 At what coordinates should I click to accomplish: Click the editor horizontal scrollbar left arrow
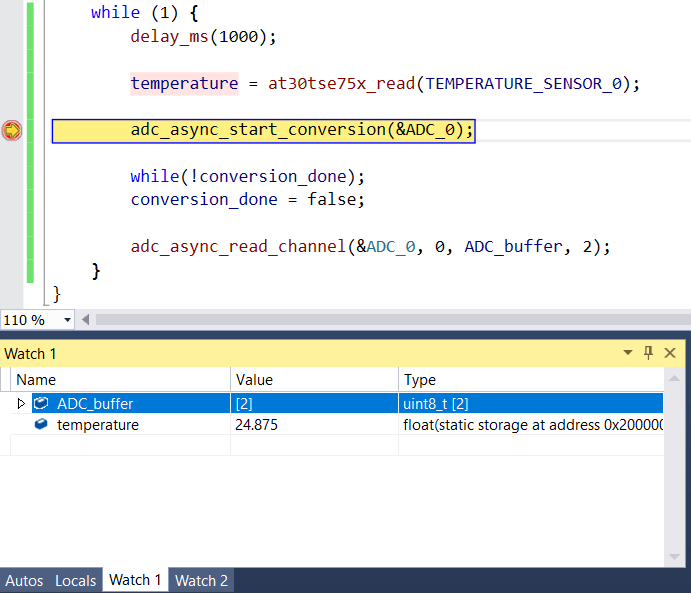point(85,320)
